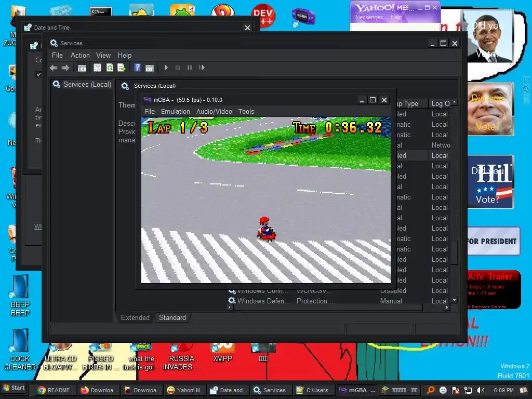The height and width of the screenshot is (399, 532).
Task: Open Help menu in Yahoo Messenger
Action: pos(396,17)
